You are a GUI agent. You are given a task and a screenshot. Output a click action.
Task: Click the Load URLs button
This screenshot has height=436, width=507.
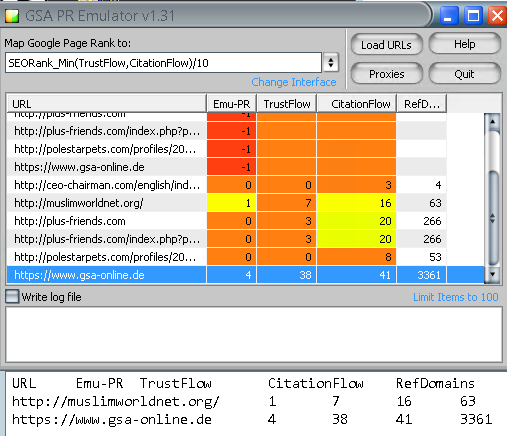click(x=387, y=45)
